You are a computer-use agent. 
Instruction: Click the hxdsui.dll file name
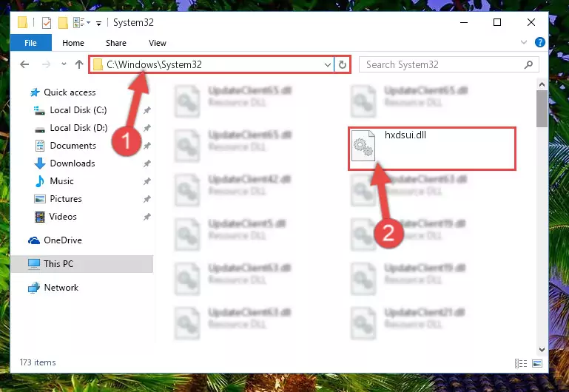(x=405, y=135)
